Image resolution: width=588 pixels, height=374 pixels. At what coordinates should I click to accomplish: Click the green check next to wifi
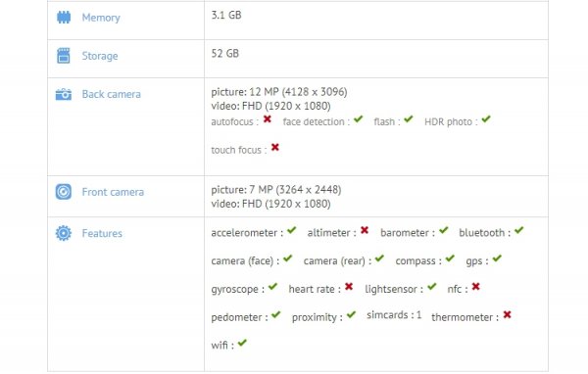click(242, 343)
